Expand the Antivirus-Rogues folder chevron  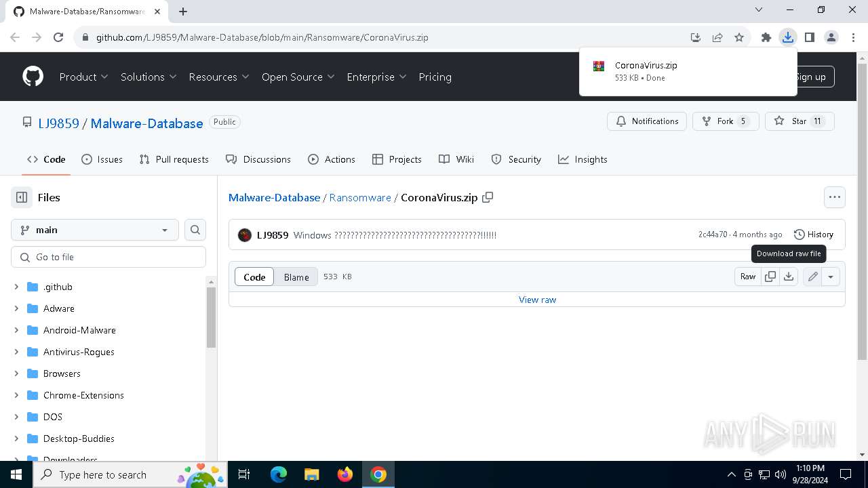tap(16, 352)
